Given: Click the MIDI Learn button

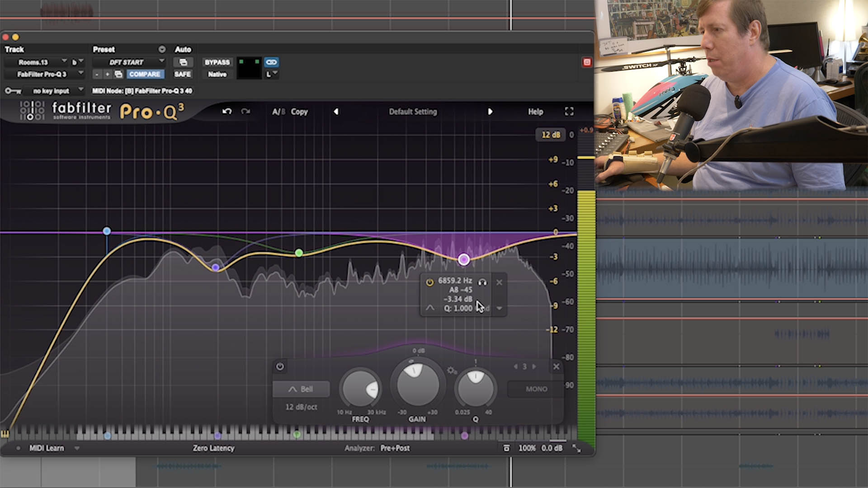Looking at the screenshot, I should click(47, 448).
